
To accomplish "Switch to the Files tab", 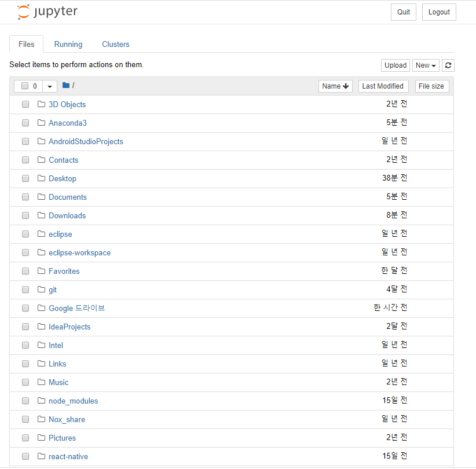I will (27, 45).
